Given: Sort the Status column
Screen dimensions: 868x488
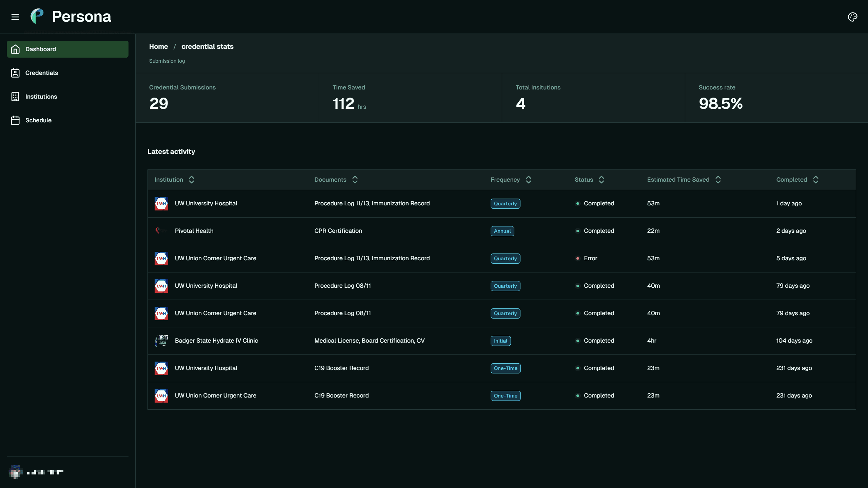Looking at the screenshot, I should 601,179.
